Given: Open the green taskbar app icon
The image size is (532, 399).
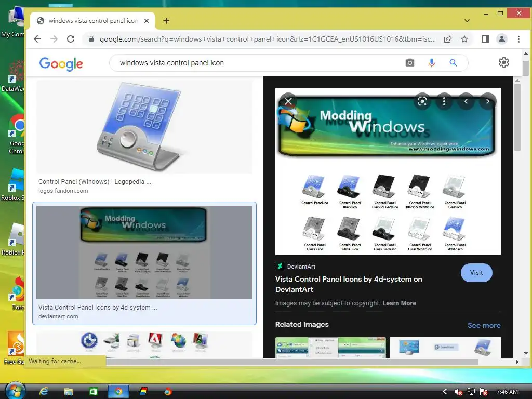Looking at the screenshot, I should click(93, 392).
